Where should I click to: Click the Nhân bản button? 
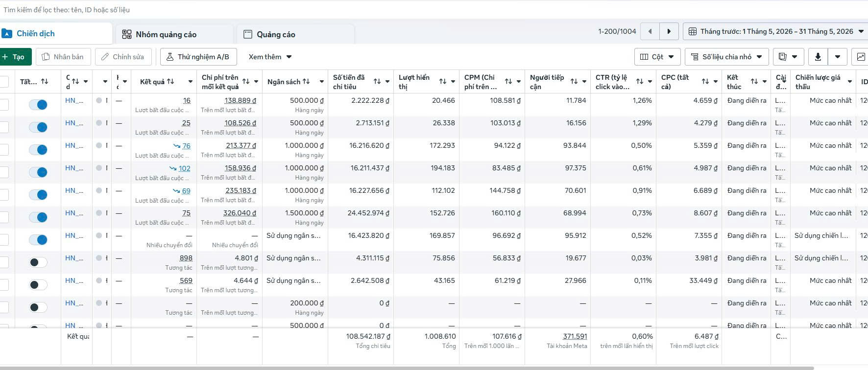tap(63, 57)
